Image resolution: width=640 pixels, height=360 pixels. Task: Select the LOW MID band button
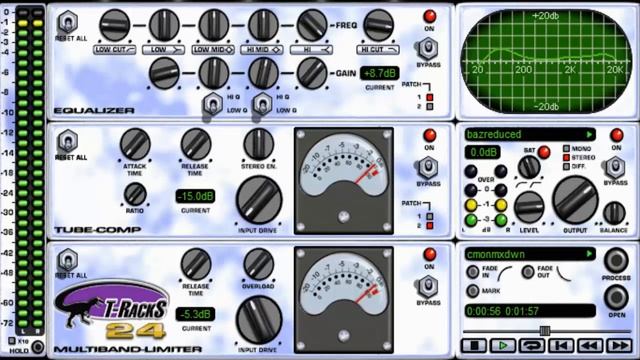click(x=213, y=50)
